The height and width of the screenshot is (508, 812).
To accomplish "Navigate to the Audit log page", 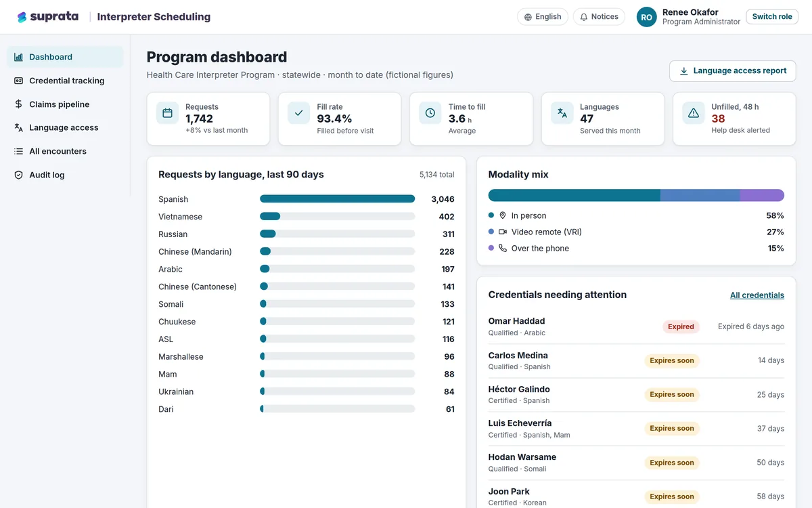I will [x=65, y=175].
